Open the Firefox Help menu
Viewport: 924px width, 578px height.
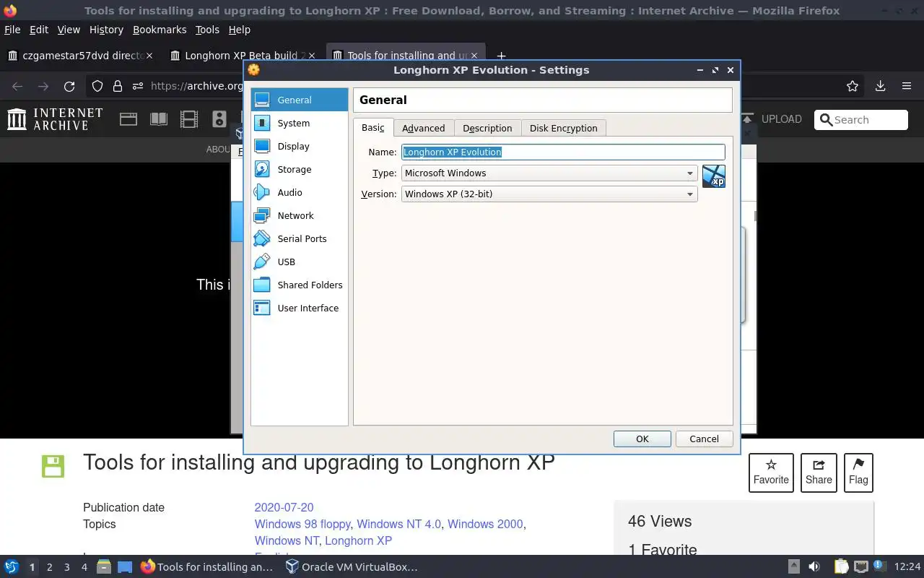coord(240,30)
